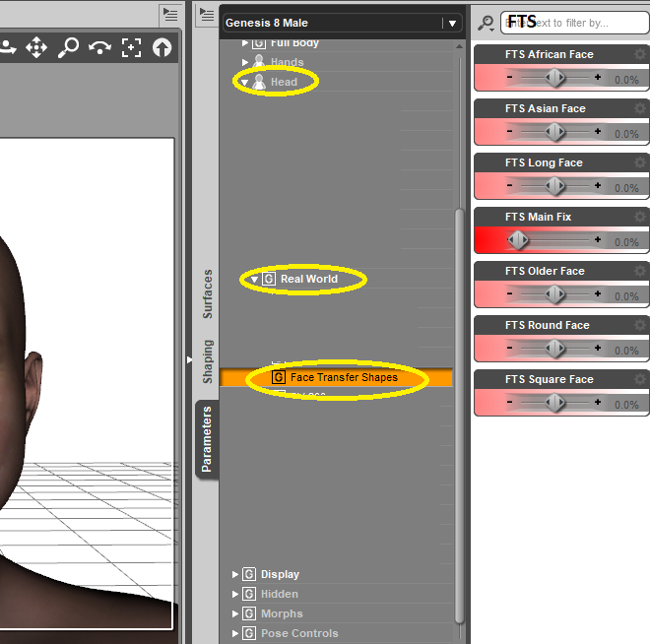Image resolution: width=650 pixels, height=644 pixels.
Task: Select the Real World tree item
Action: click(x=309, y=279)
